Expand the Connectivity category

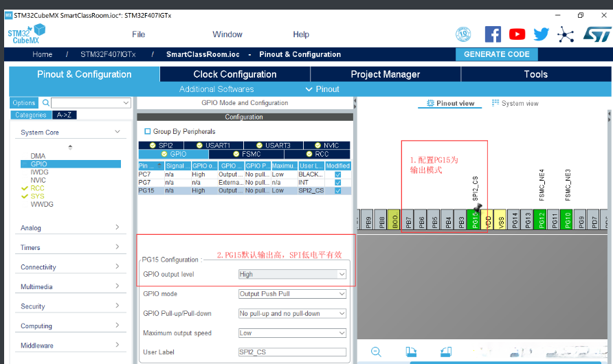tap(118, 266)
